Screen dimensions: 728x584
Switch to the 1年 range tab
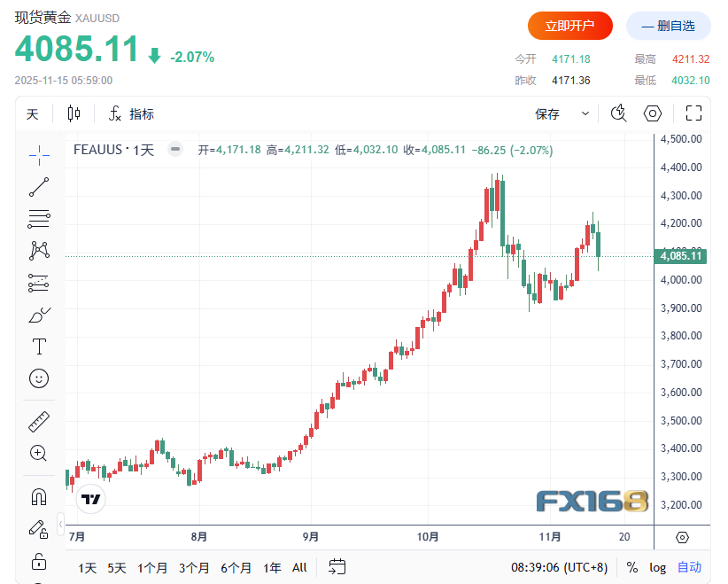click(272, 567)
